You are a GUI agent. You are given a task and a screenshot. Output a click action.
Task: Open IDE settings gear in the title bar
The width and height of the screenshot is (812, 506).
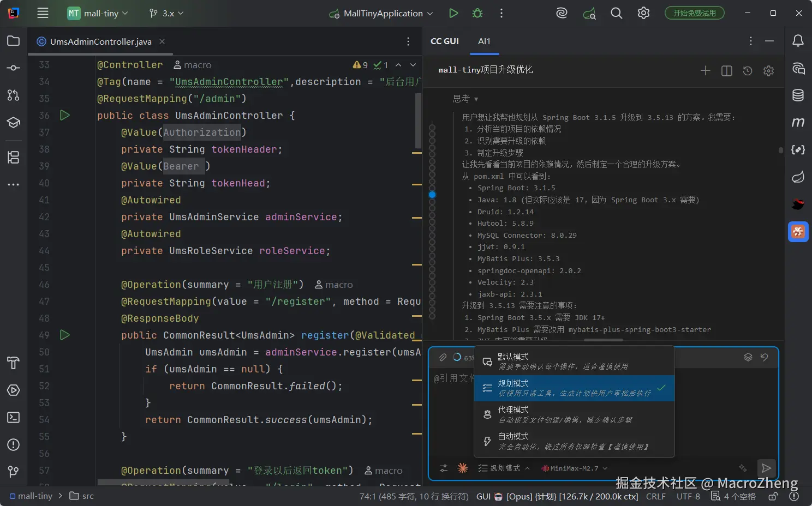click(644, 13)
